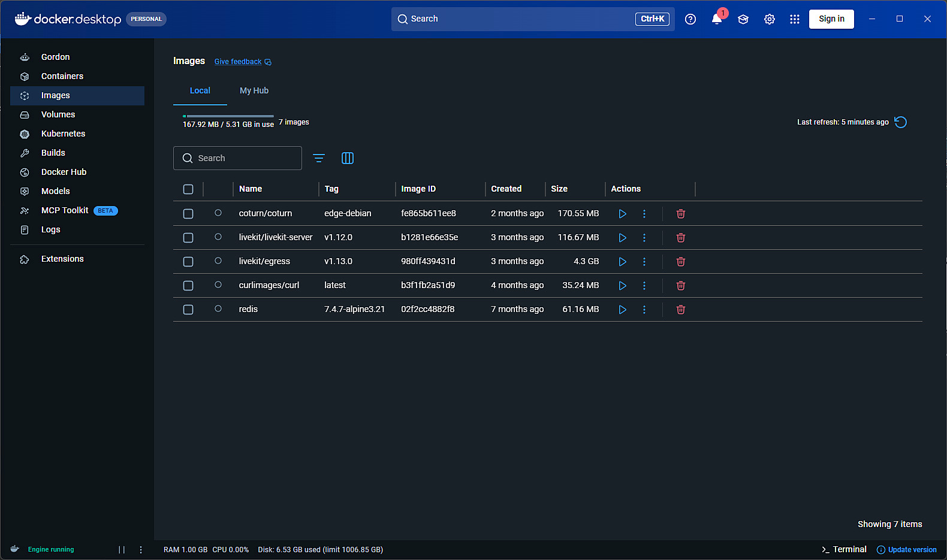The width and height of the screenshot is (947, 560).
Task: Sort the table by Size column
Action: (x=559, y=189)
